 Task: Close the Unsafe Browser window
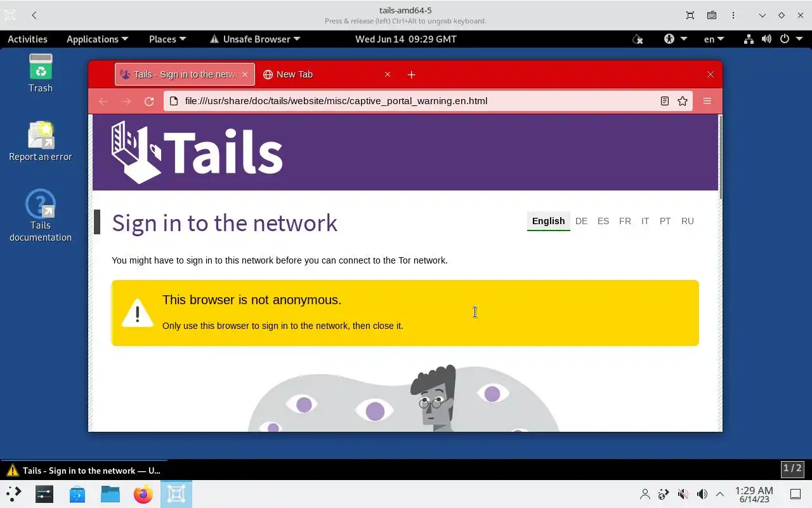coord(710,74)
